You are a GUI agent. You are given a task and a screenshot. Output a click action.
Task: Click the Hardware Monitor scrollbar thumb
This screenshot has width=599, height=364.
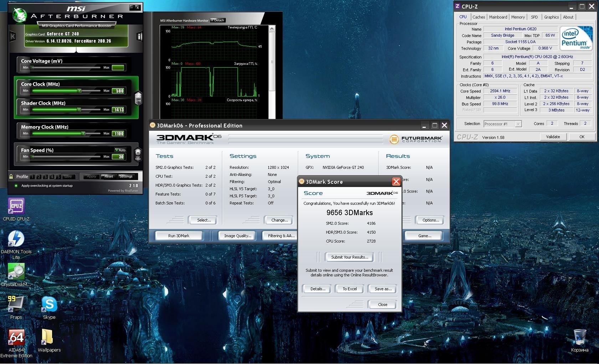click(x=272, y=61)
